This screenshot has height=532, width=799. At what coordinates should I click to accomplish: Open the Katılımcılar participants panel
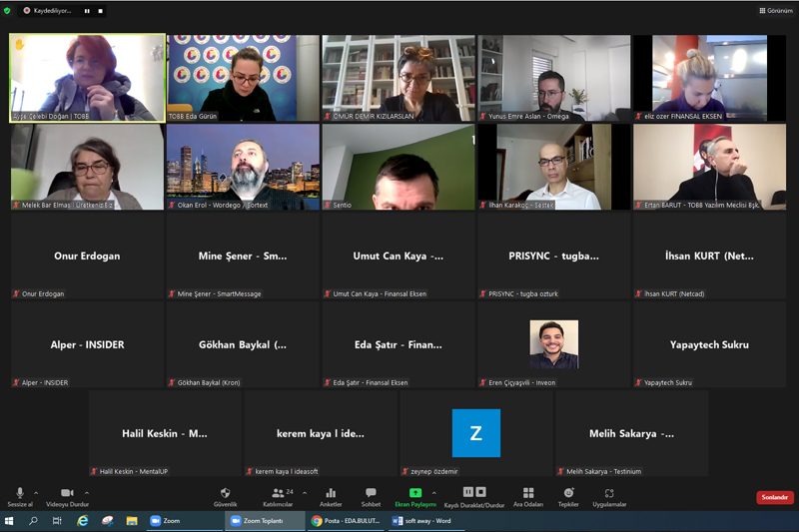[x=278, y=496]
